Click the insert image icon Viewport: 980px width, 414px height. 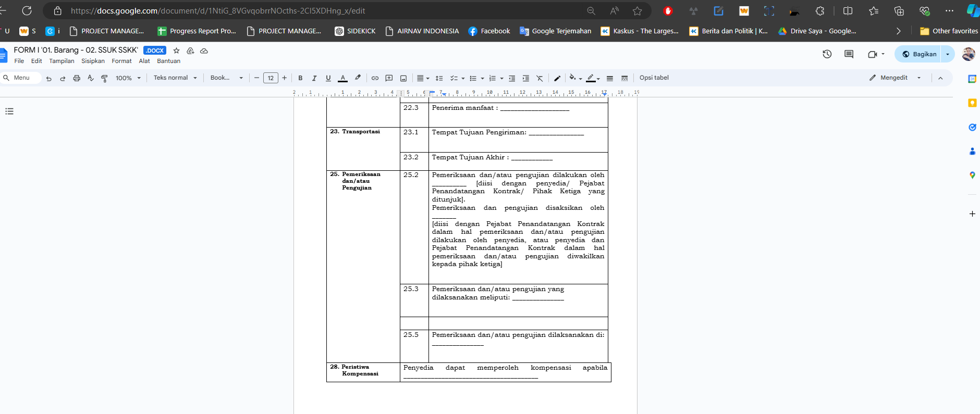(403, 78)
